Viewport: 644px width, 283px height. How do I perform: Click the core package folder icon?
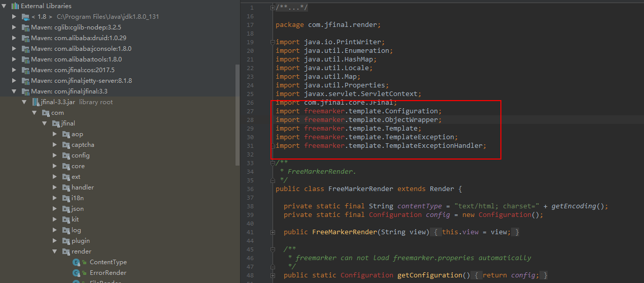click(x=66, y=166)
